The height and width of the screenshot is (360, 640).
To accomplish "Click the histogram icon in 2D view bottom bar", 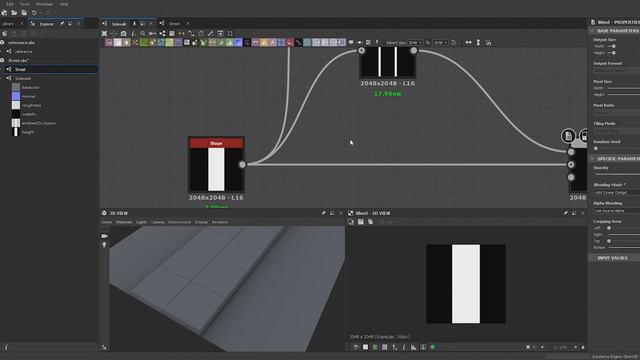I will pyautogui.click(x=413, y=347).
